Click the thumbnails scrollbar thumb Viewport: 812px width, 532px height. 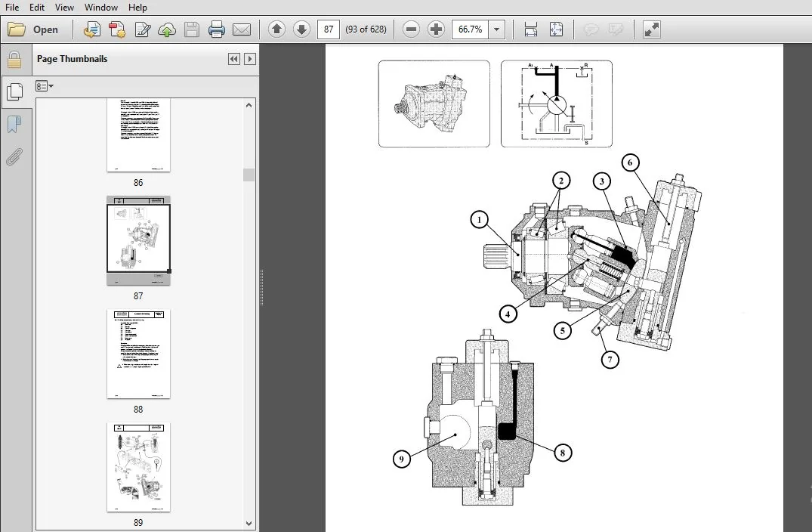(249, 175)
